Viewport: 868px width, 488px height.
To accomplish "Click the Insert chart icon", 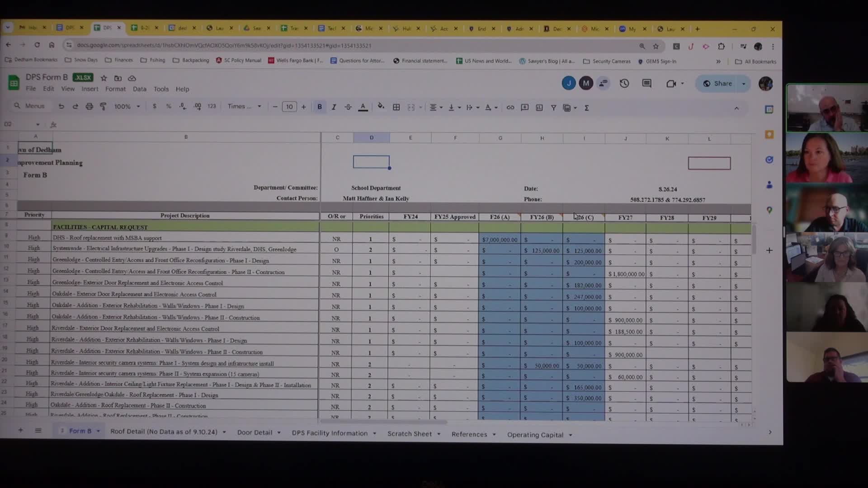I will pos(539,108).
